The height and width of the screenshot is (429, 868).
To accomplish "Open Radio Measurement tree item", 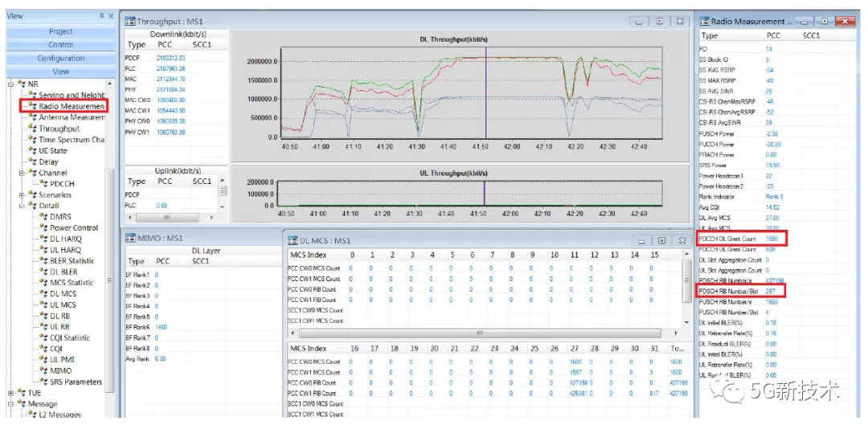I will coord(67,106).
